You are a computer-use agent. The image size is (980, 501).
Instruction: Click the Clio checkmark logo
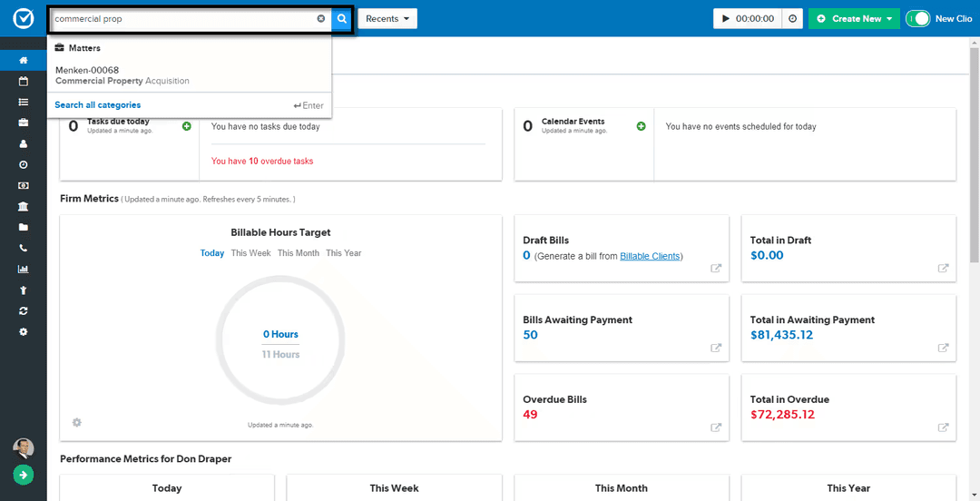[x=23, y=19]
